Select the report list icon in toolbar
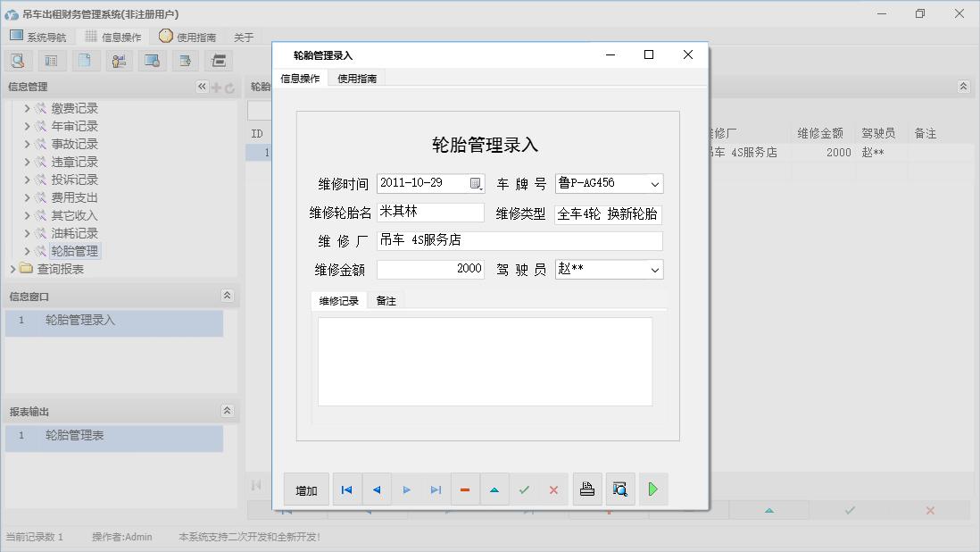The width and height of the screenshot is (980, 552). point(51,60)
